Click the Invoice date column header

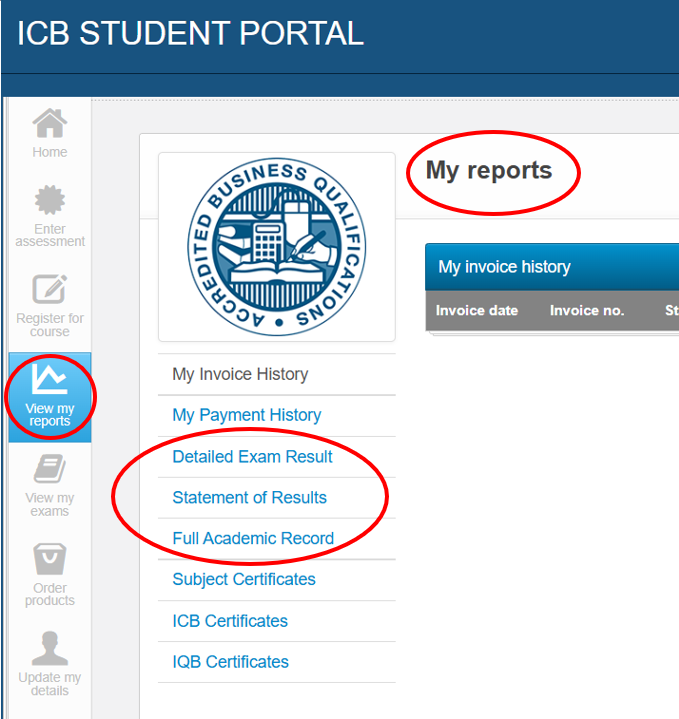click(477, 310)
